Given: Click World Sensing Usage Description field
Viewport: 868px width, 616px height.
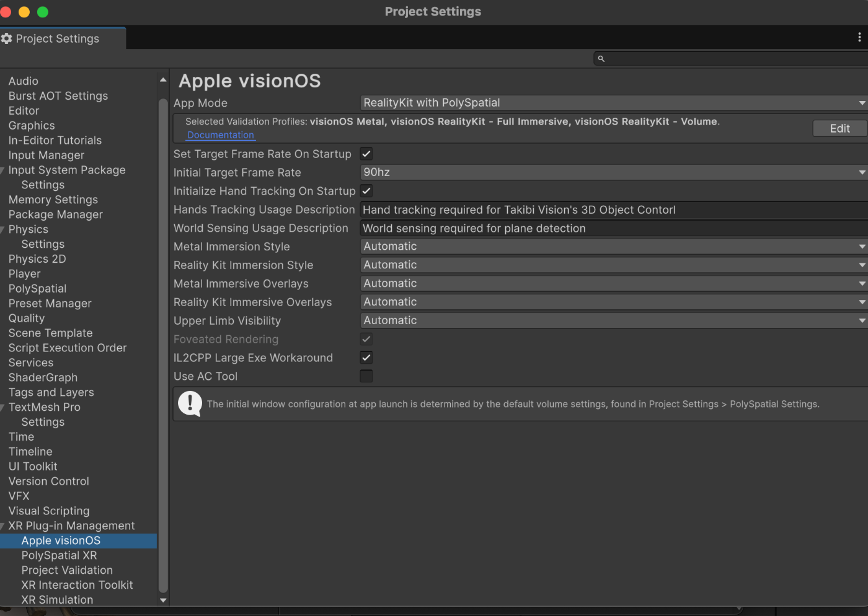Looking at the screenshot, I should coord(614,228).
